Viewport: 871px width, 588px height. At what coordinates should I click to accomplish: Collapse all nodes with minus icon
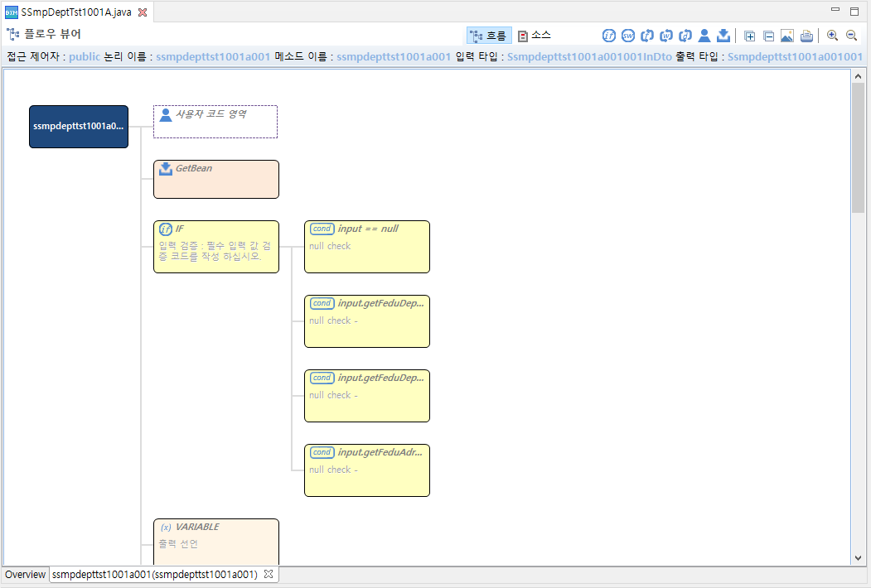click(x=768, y=36)
